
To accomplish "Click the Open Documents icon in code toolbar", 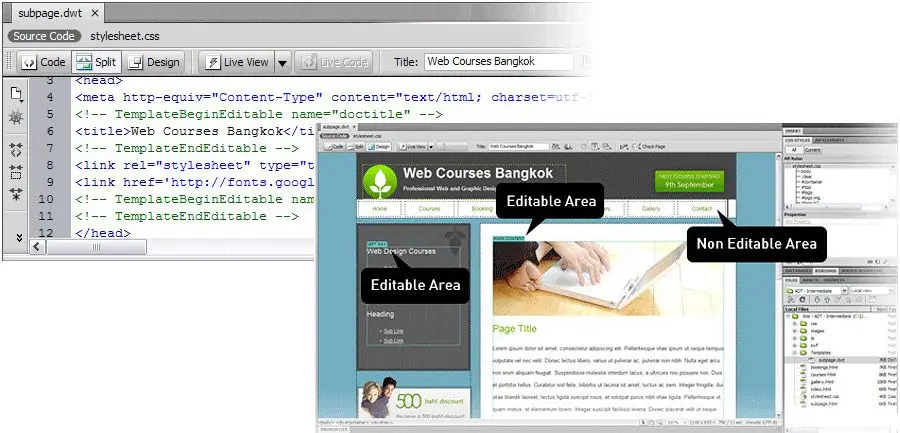I will [17, 94].
